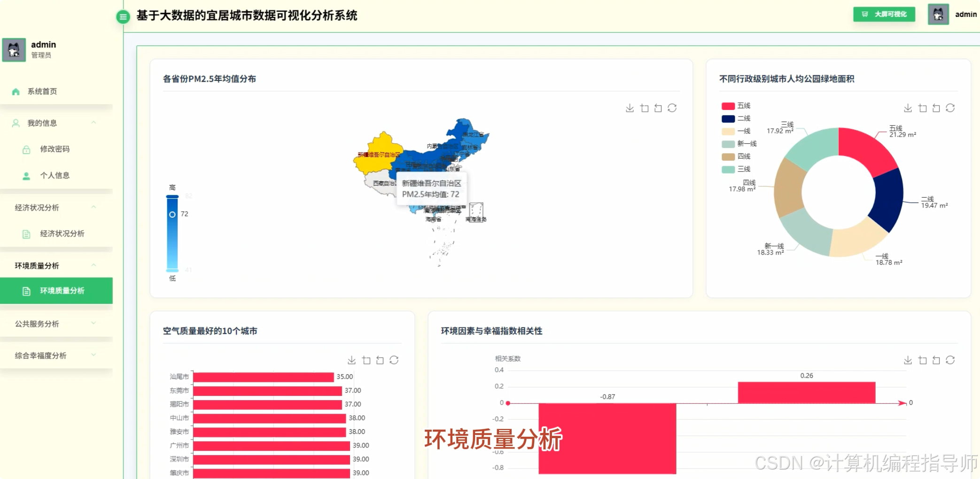Download the park green area pie chart
The image size is (980, 479).
(908, 108)
